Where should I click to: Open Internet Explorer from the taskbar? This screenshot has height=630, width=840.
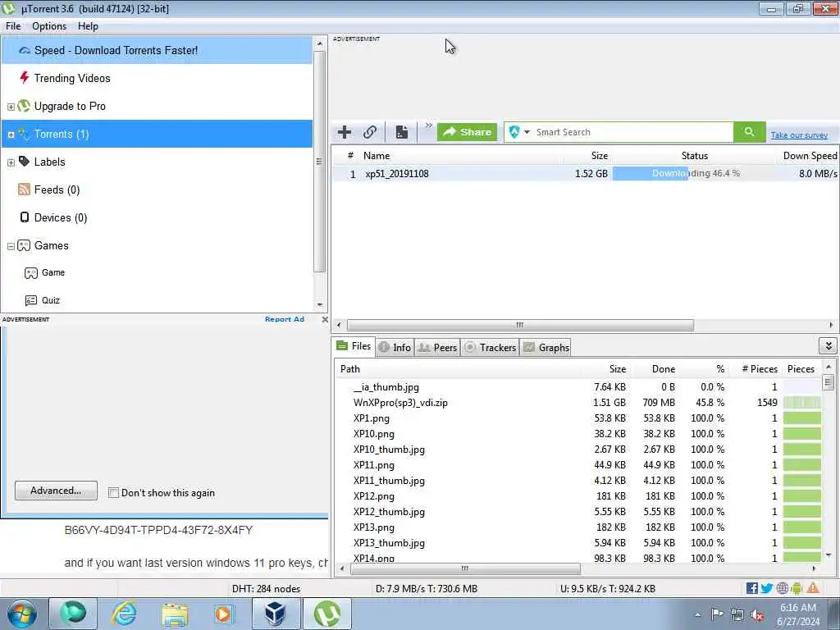pyautogui.click(x=124, y=614)
